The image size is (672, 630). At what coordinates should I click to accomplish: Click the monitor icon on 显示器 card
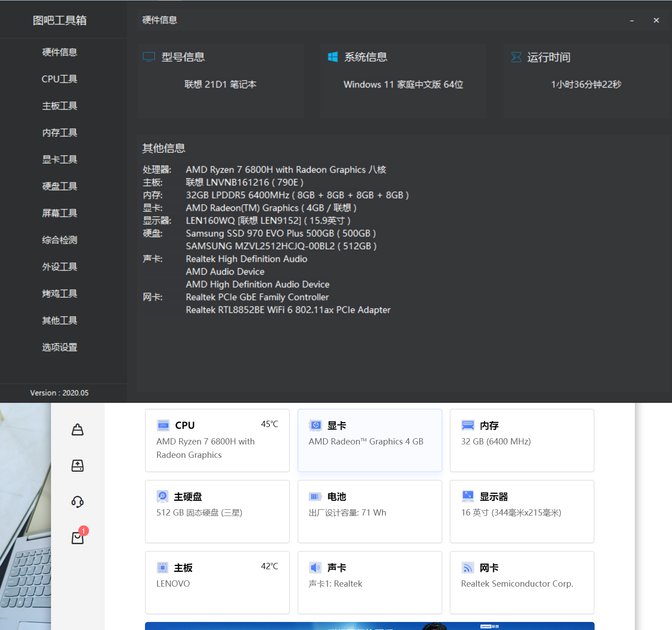[x=468, y=496]
